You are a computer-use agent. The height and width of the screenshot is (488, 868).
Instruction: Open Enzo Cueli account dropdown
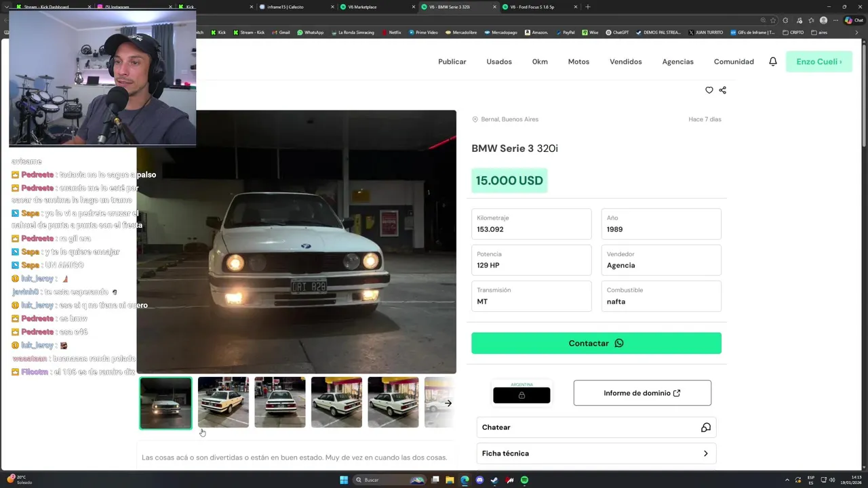(x=818, y=62)
